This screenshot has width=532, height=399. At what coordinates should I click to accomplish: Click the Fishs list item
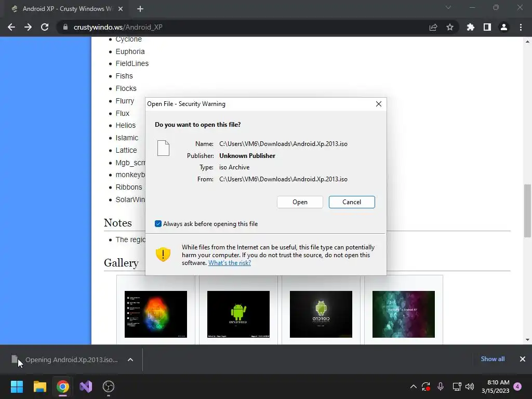pyautogui.click(x=124, y=76)
